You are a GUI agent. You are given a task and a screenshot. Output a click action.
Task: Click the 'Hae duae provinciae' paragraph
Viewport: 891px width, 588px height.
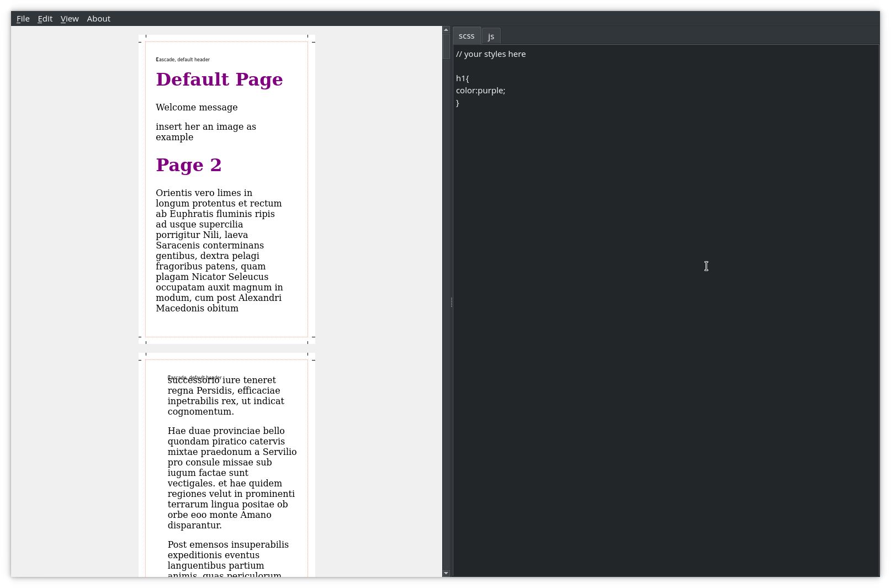click(232, 478)
